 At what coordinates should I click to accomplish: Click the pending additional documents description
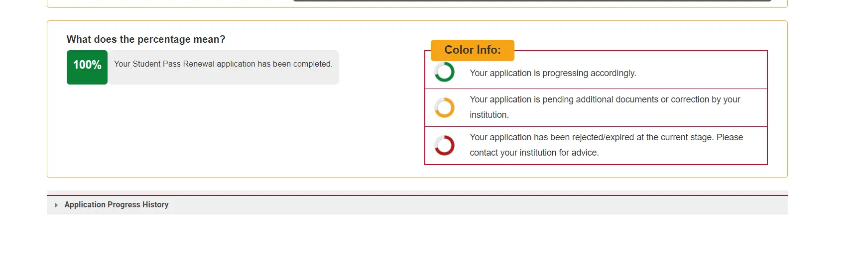coord(605,99)
